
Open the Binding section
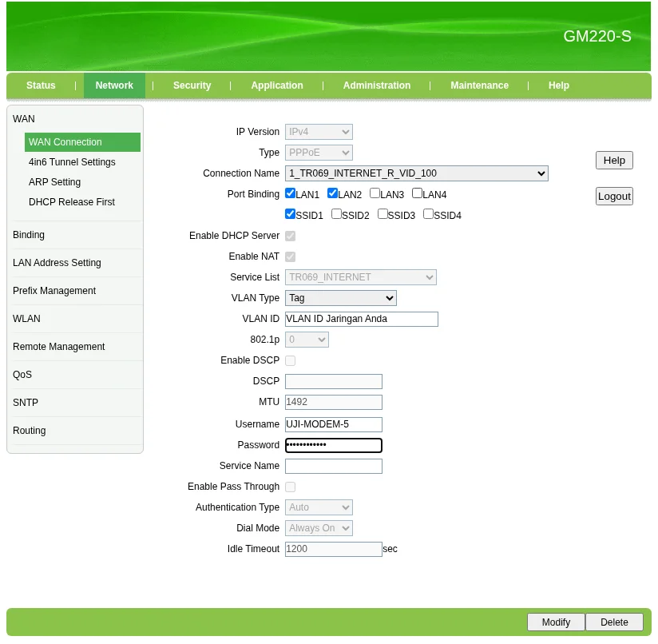click(x=29, y=235)
